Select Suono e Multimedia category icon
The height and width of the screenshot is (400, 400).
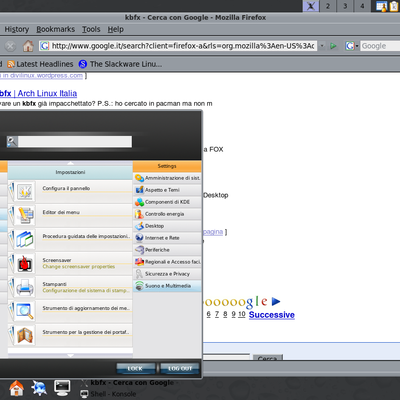tap(139, 286)
